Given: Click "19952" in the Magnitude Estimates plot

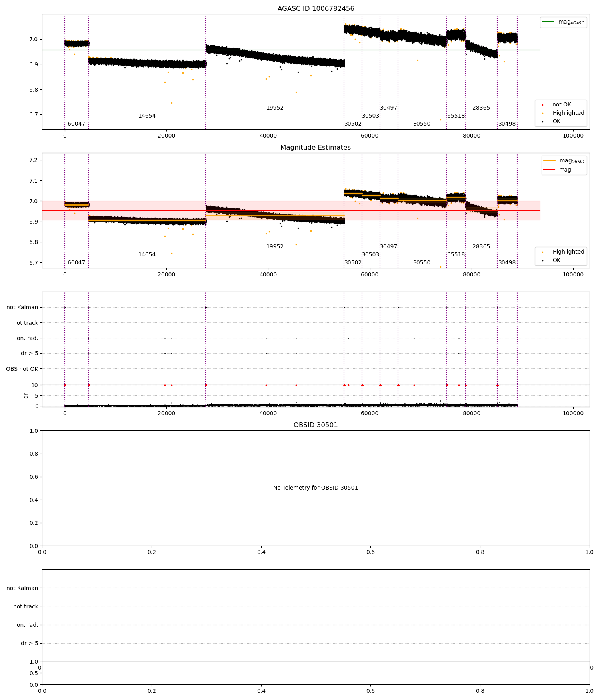Looking at the screenshot, I should pos(275,247).
